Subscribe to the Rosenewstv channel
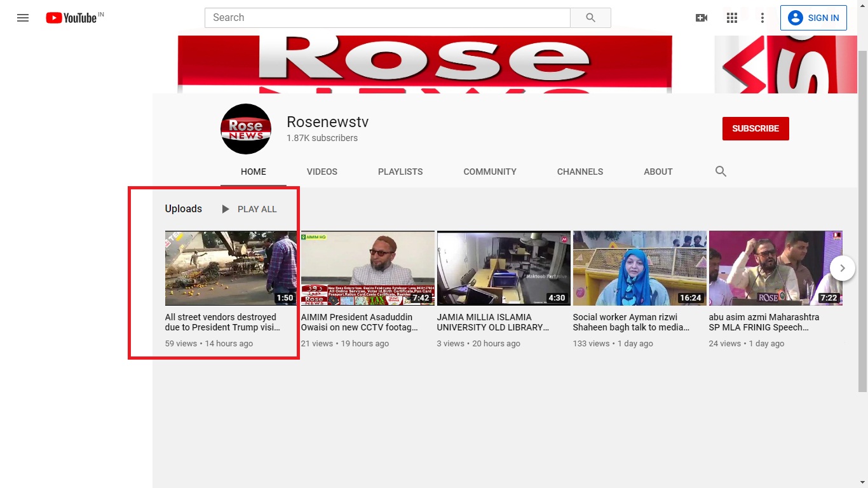The image size is (868, 488). (x=756, y=128)
